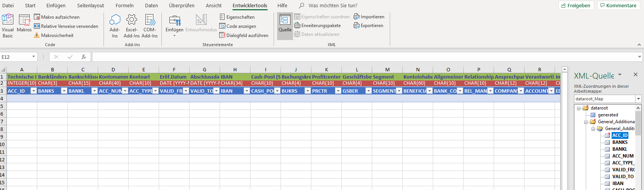644x190 pixels.
Task: Click the XML Importieren icon
Action: pyautogui.click(x=357, y=17)
